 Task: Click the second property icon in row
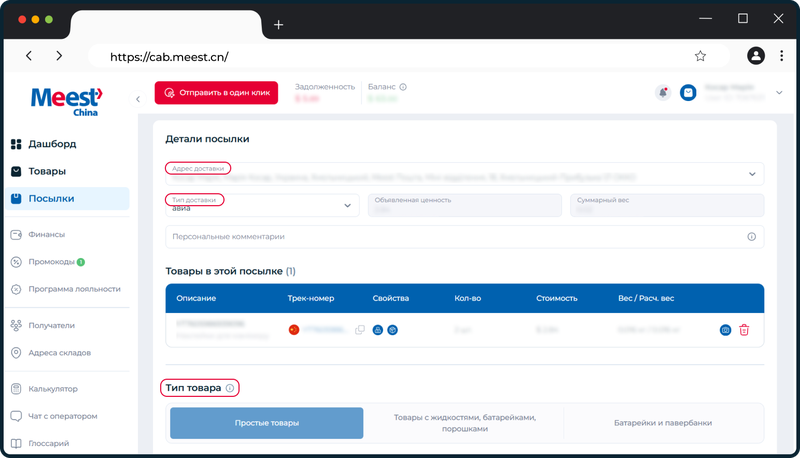pyautogui.click(x=392, y=330)
